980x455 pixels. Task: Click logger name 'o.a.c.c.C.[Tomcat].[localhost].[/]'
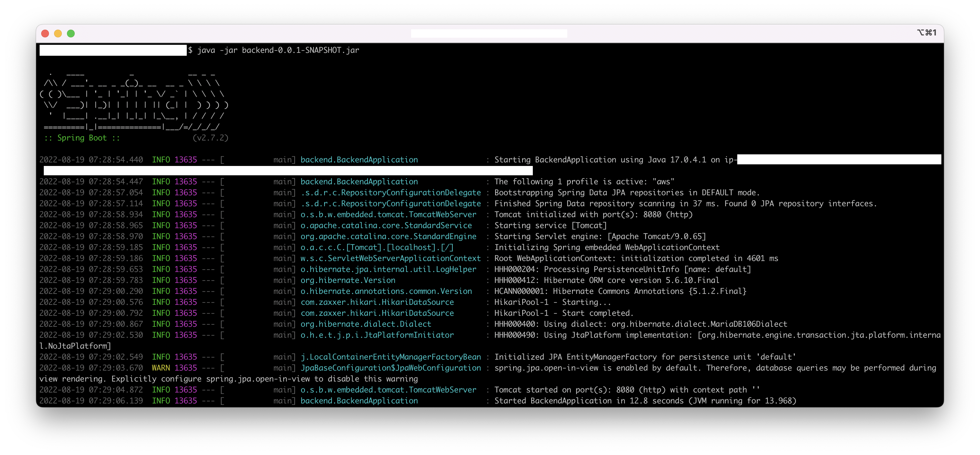coord(377,247)
